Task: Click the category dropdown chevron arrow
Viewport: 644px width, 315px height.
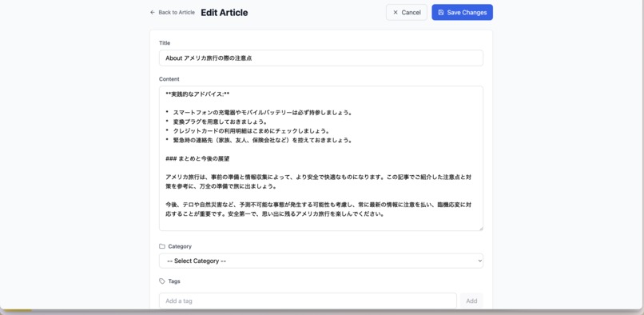Action: (479, 261)
